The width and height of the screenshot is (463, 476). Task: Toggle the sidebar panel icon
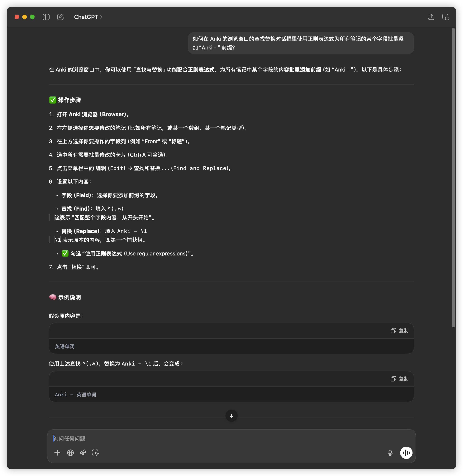pyautogui.click(x=46, y=17)
